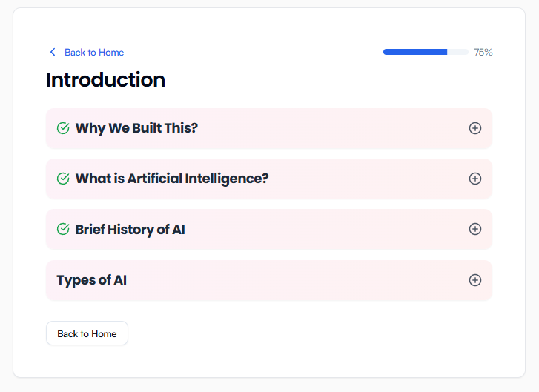Click the left chevron icon beside Back to Home
539x392 pixels.
(x=52, y=52)
